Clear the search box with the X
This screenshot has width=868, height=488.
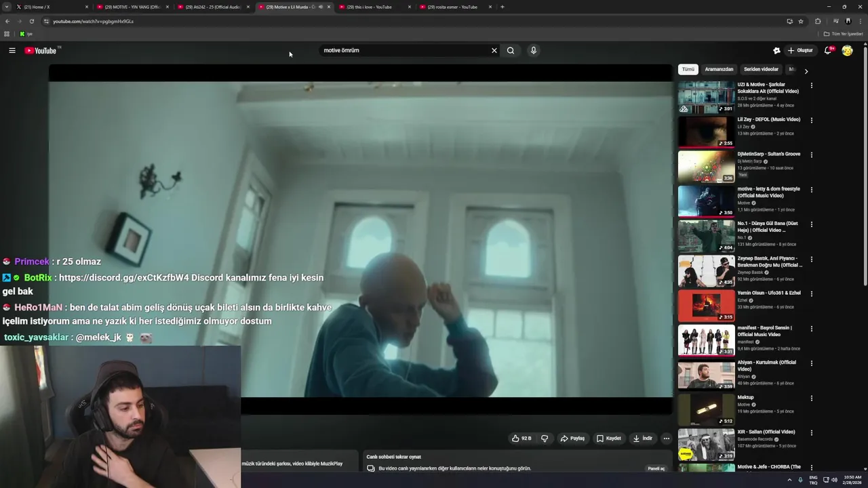[x=494, y=50]
